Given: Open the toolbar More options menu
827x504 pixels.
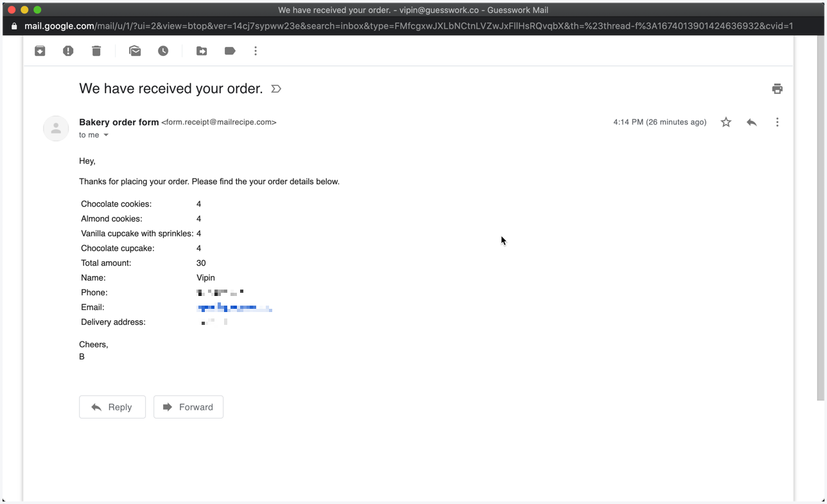Looking at the screenshot, I should [x=256, y=51].
